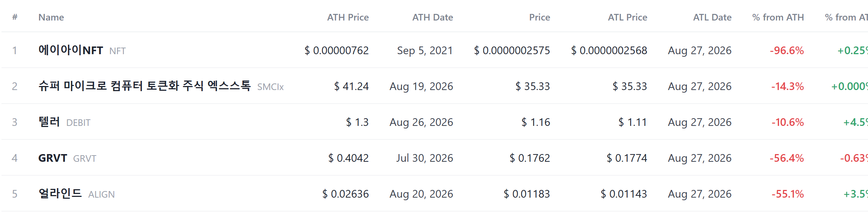The height and width of the screenshot is (213, 868).
Task: Sort by ATH Date column header
Action: pyautogui.click(x=433, y=17)
